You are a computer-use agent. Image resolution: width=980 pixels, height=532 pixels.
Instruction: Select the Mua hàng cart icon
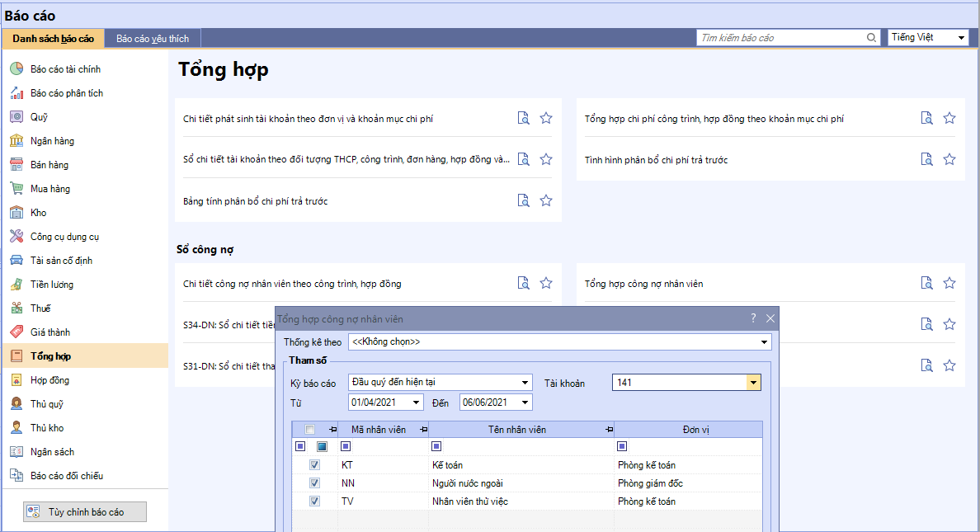16,189
